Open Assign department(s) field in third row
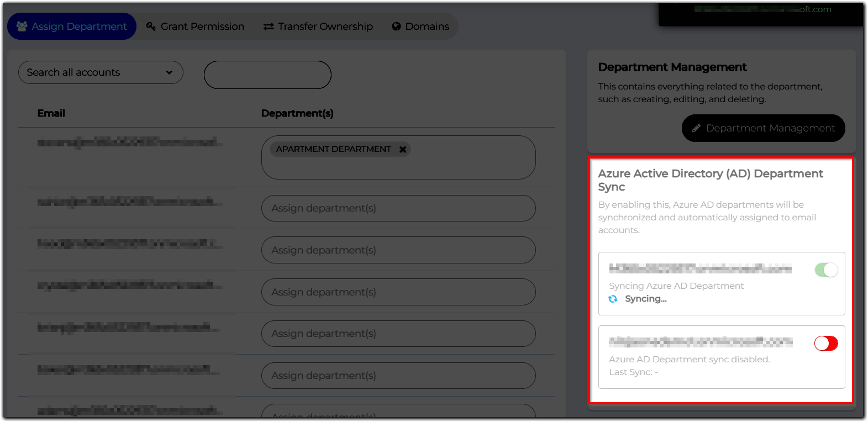 point(398,250)
